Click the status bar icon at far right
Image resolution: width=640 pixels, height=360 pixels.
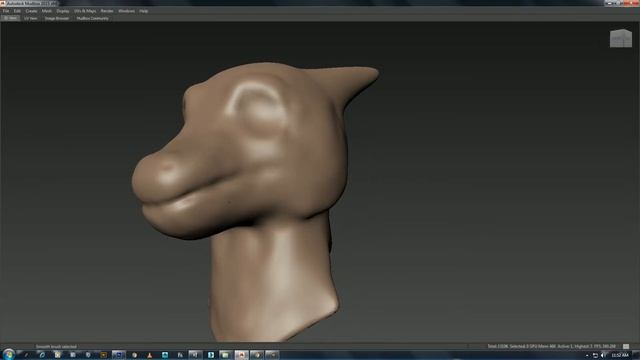pyautogui.click(x=626, y=347)
